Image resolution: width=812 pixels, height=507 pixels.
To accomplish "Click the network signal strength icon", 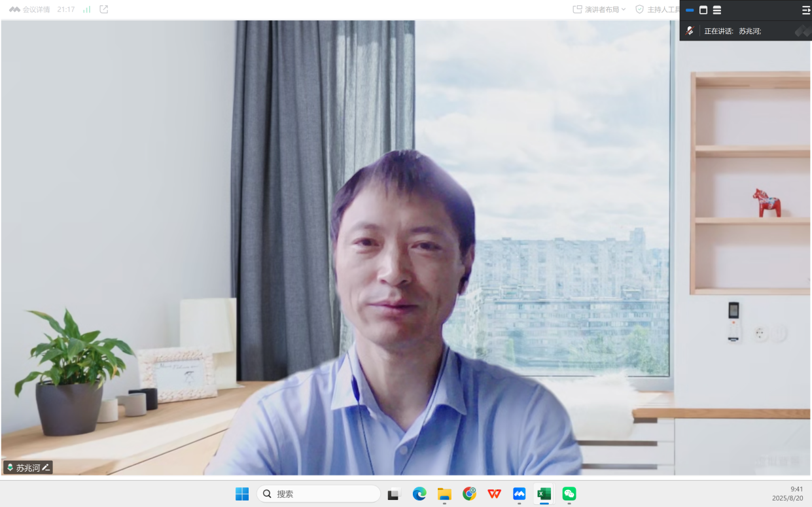I will click(86, 10).
